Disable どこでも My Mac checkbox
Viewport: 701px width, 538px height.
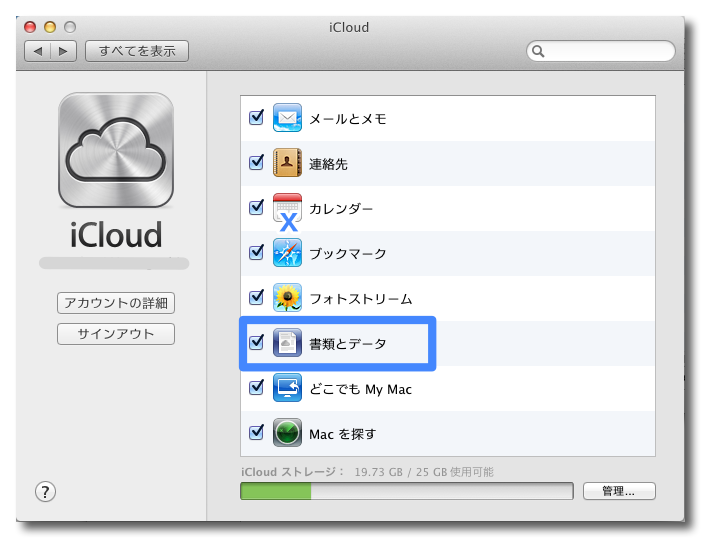[x=256, y=387]
